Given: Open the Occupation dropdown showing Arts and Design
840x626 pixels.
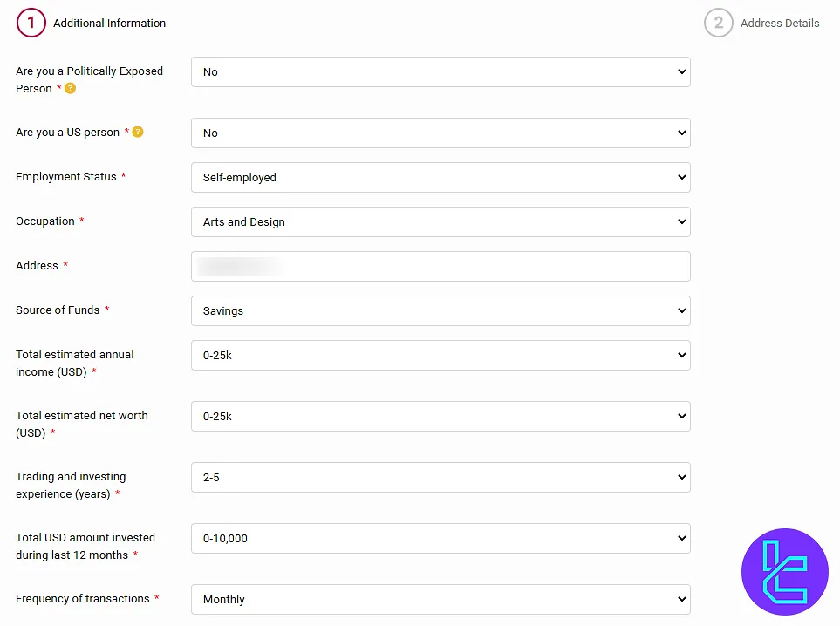Looking at the screenshot, I should pos(440,221).
